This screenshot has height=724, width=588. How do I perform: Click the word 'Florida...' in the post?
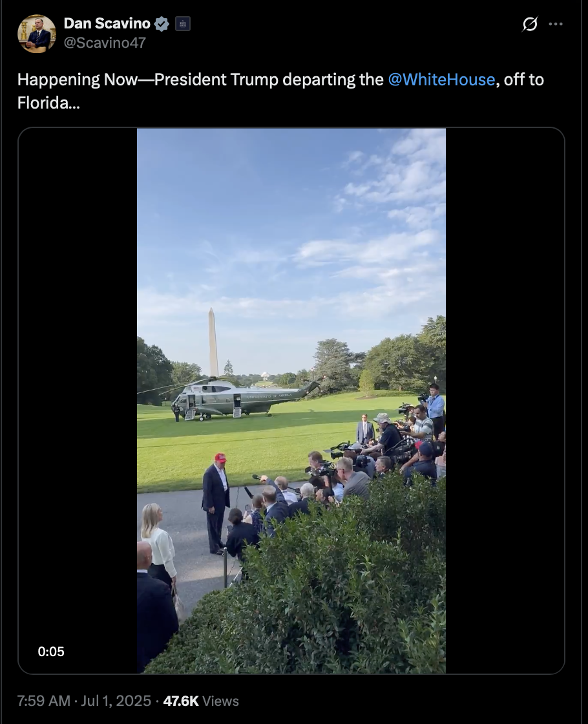point(48,103)
